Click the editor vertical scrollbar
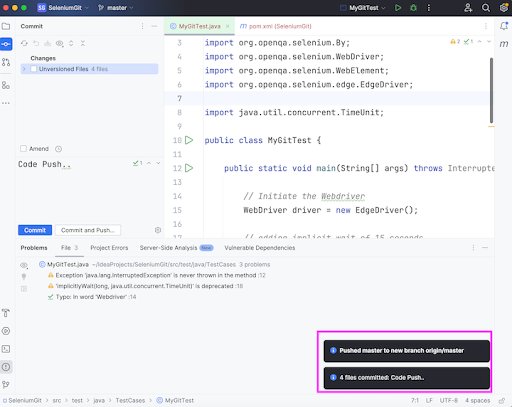 pos(491,90)
